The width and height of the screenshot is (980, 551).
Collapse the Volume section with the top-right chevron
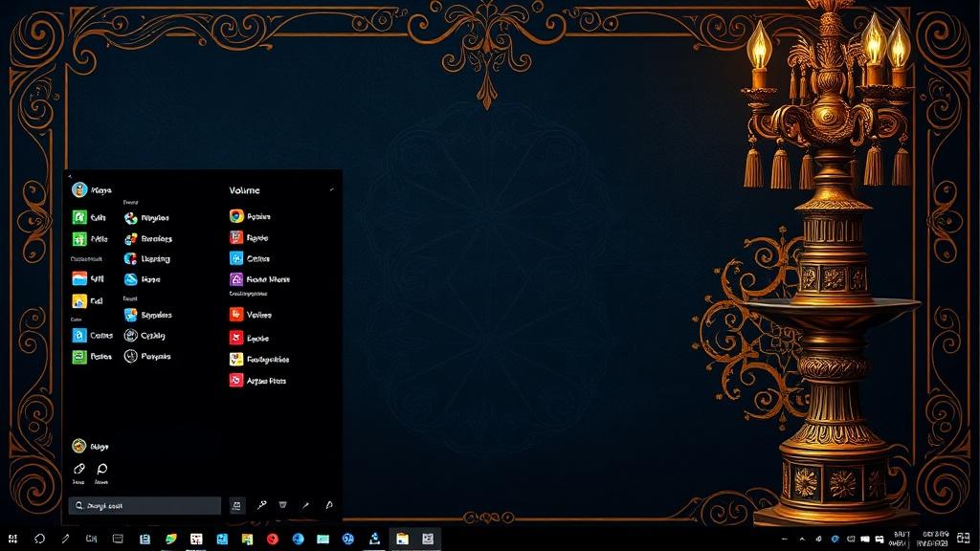332,189
